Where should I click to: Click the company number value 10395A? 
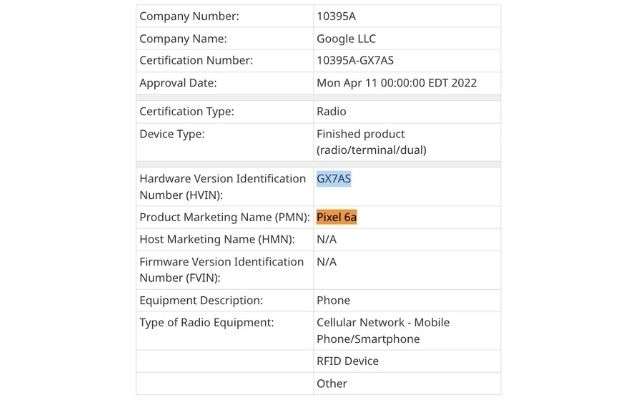click(337, 16)
